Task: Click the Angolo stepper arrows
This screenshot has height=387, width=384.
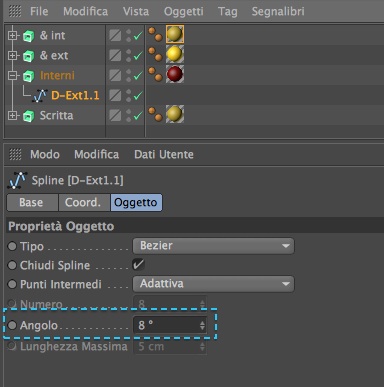Action: [x=202, y=325]
